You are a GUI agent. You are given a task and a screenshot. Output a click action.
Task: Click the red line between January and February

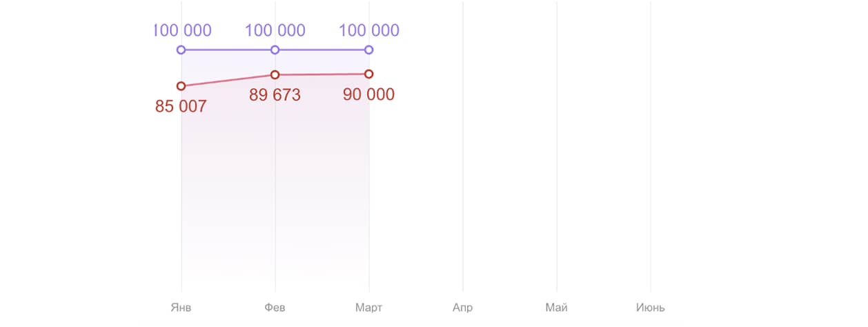[x=228, y=80]
